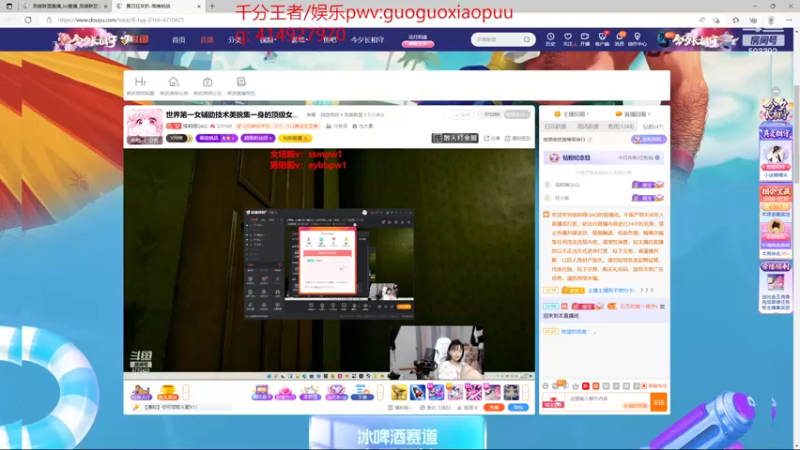This screenshot has height=450, width=800.
Task: Click the pink heart gem gift icon
Action: click(286, 392)
